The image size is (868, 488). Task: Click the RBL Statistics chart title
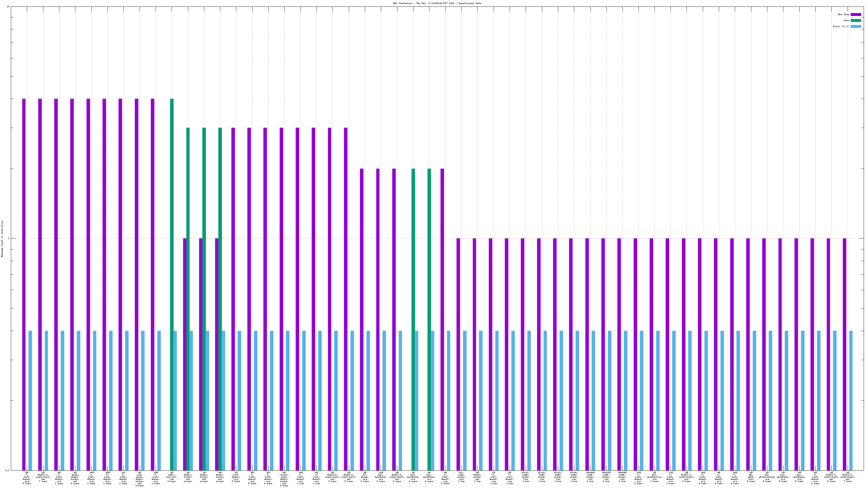click(x=437, y=3)
